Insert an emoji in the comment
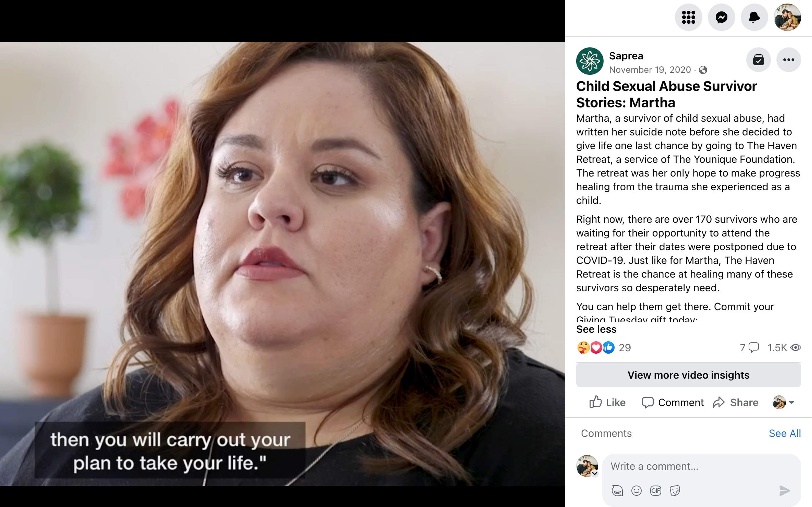This screenshot has width=812, height=507. click(x=636, y=491)
